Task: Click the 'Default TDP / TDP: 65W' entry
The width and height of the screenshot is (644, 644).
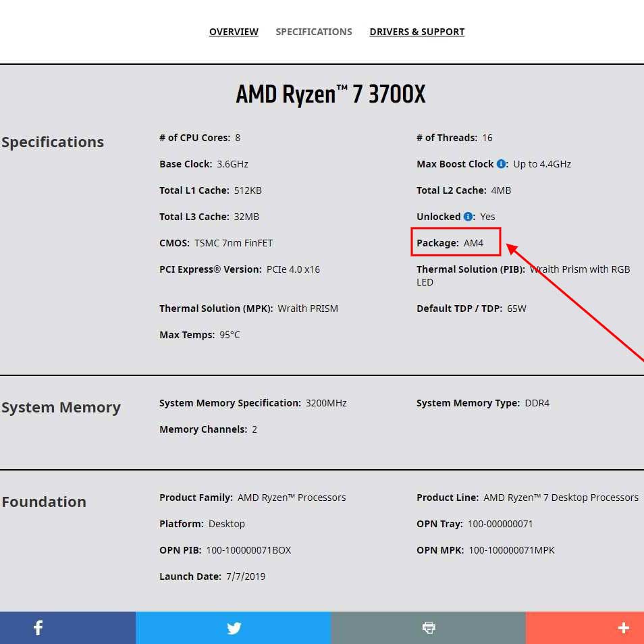Action: coord(471,308)
